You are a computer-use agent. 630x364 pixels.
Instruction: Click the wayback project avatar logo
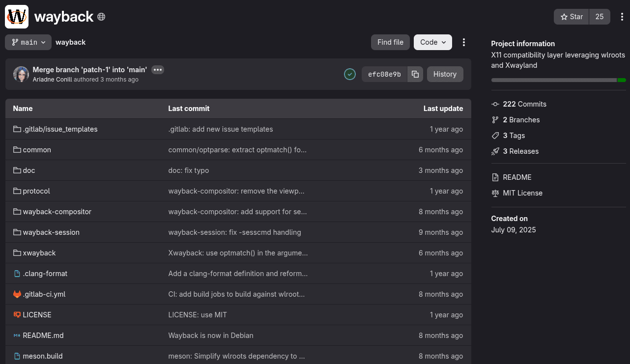(17, 17)
